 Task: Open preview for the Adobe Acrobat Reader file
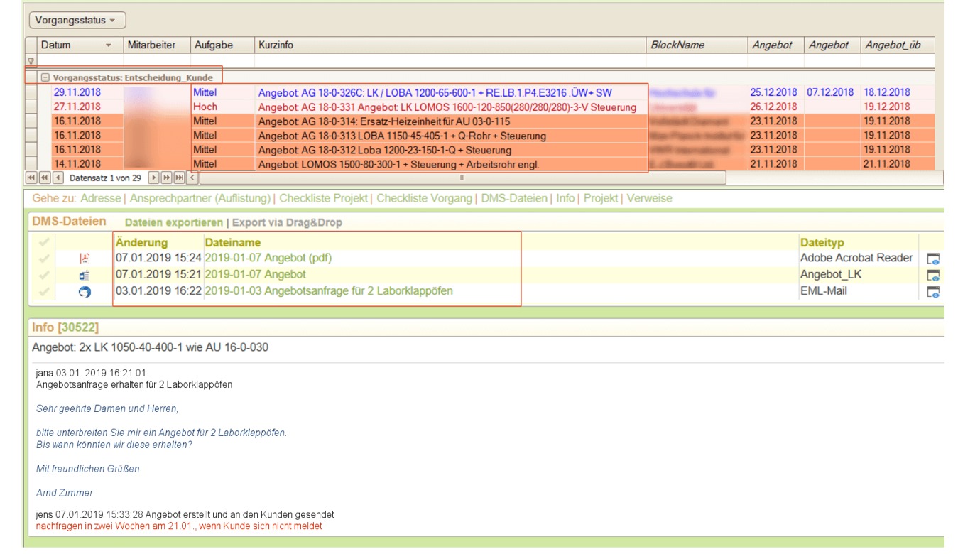coord(933,259)
